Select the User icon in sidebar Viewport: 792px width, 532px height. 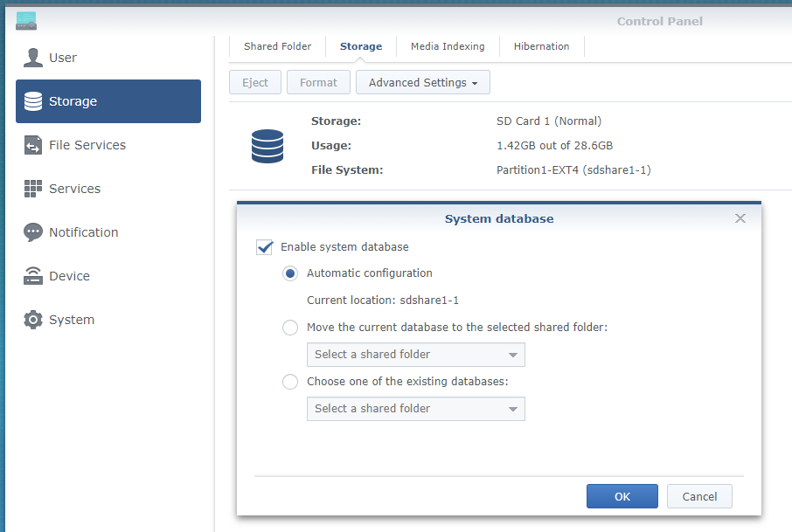(32, 58)
